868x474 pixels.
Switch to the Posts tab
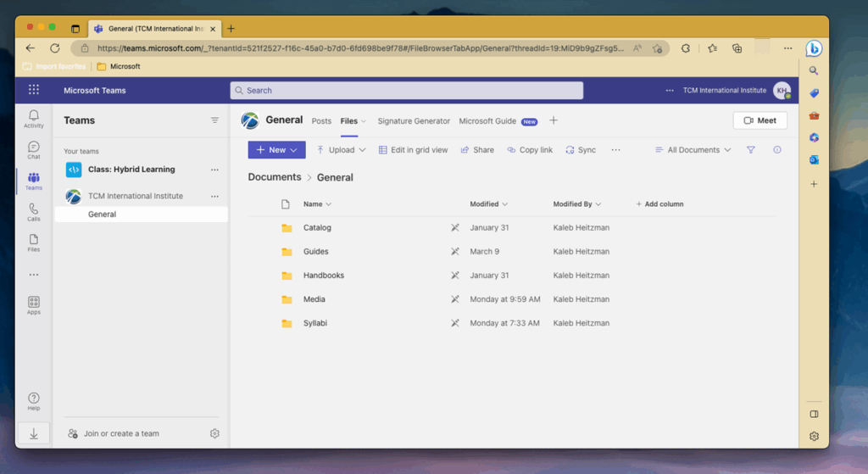[321, 121]
